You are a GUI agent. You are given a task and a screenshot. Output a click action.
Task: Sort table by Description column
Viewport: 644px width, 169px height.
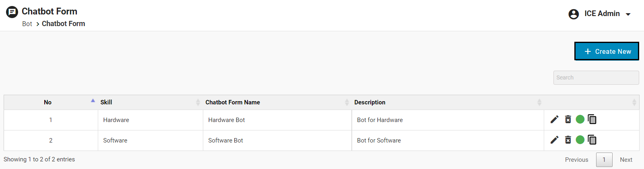(369, 102)
